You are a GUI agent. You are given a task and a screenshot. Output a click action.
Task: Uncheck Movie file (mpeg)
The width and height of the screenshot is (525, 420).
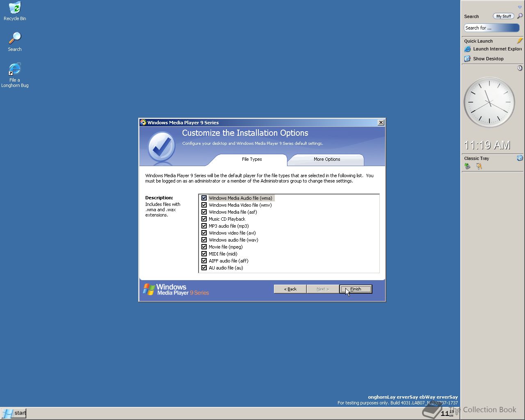coord(204,247)
